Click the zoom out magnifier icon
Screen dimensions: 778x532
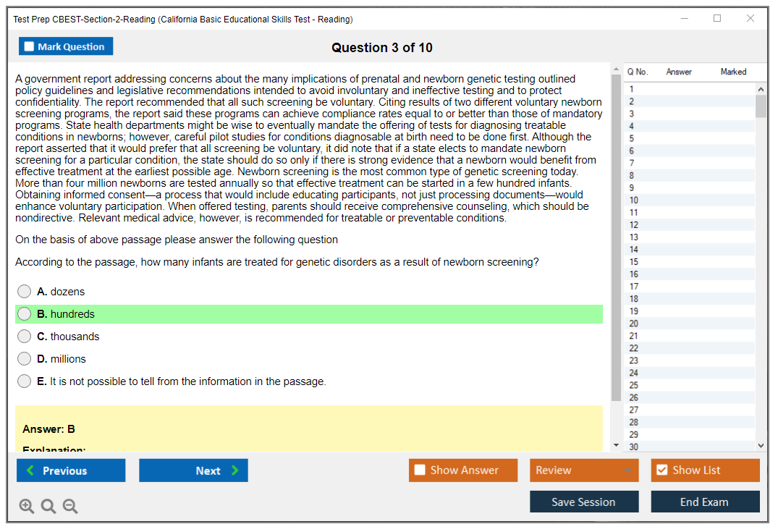click(70, 507)
